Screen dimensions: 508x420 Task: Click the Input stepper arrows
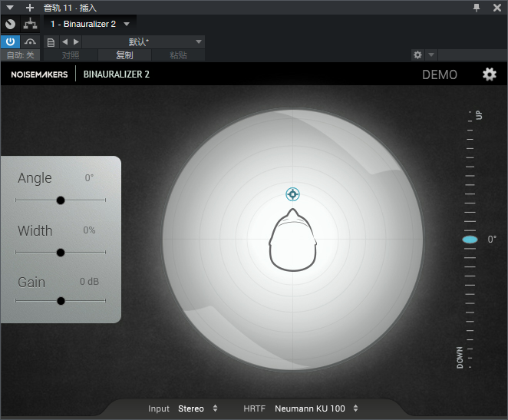coord(215,408)
